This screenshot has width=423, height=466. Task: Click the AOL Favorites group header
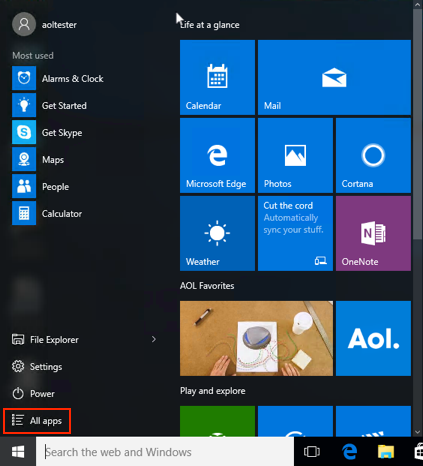click(207, 286)
